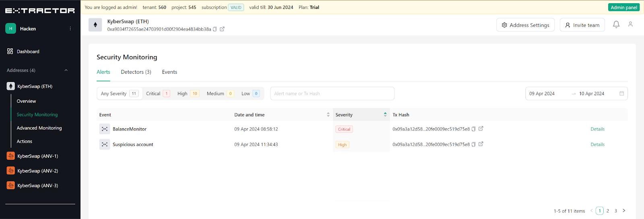Open the date range calendar icon
The width and height of the screenshot is (644, 219).
[x=621, y=93]
